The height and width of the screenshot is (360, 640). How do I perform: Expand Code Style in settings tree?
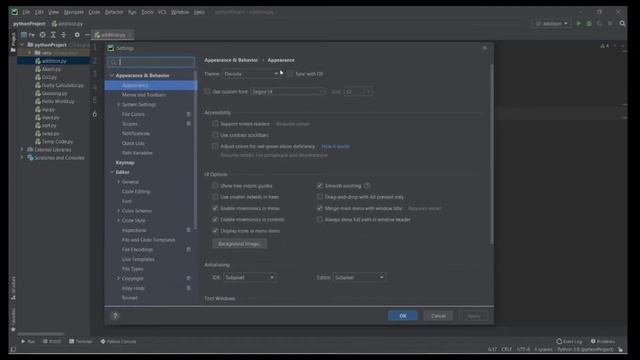tap(118, 220)
